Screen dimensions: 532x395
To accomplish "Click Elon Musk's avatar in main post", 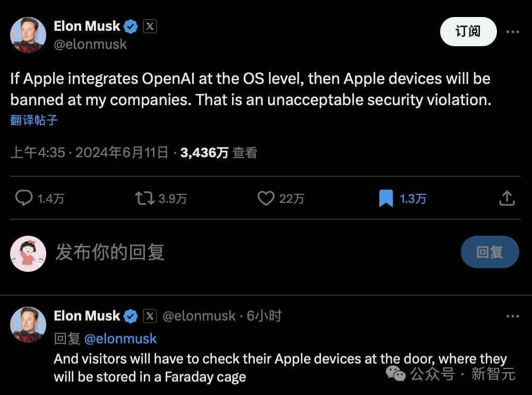I will [28, 35].
